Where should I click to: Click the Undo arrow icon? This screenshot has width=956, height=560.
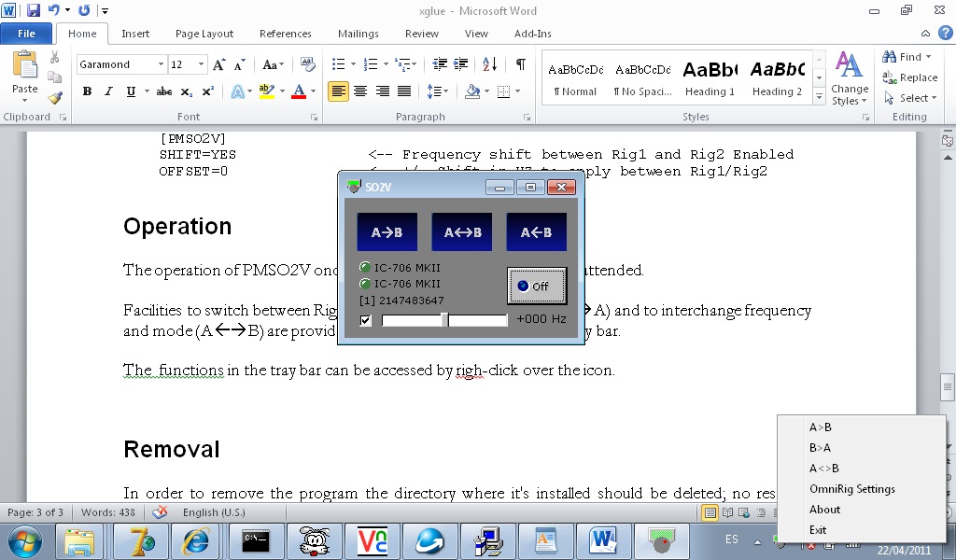(53, 10)
